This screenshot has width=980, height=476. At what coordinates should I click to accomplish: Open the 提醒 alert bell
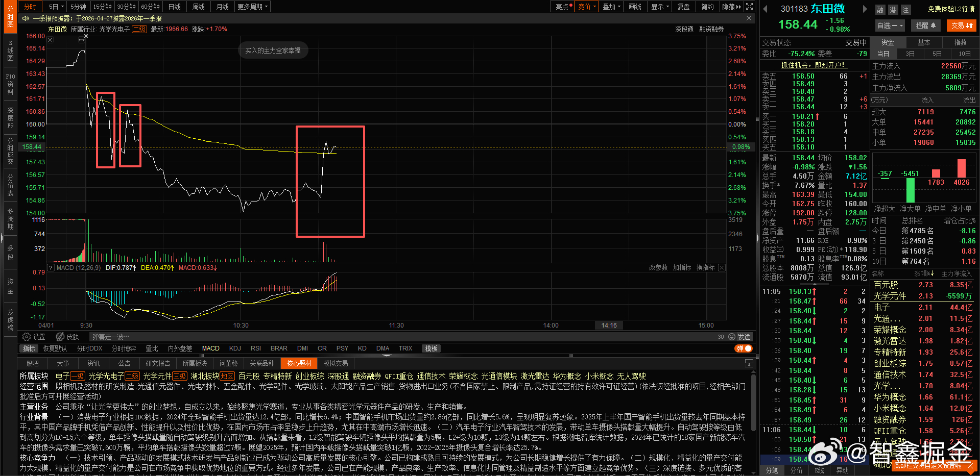(925, 26)
